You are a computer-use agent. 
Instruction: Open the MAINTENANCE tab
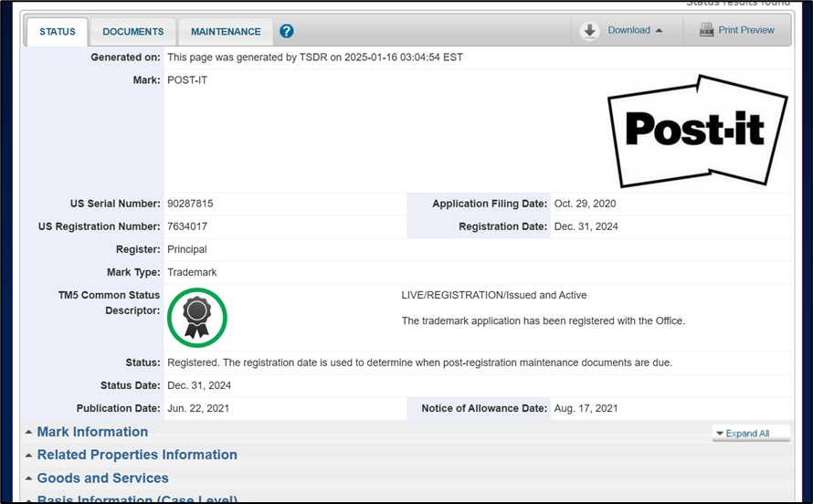pyautogui.click(x=226, y=32)
